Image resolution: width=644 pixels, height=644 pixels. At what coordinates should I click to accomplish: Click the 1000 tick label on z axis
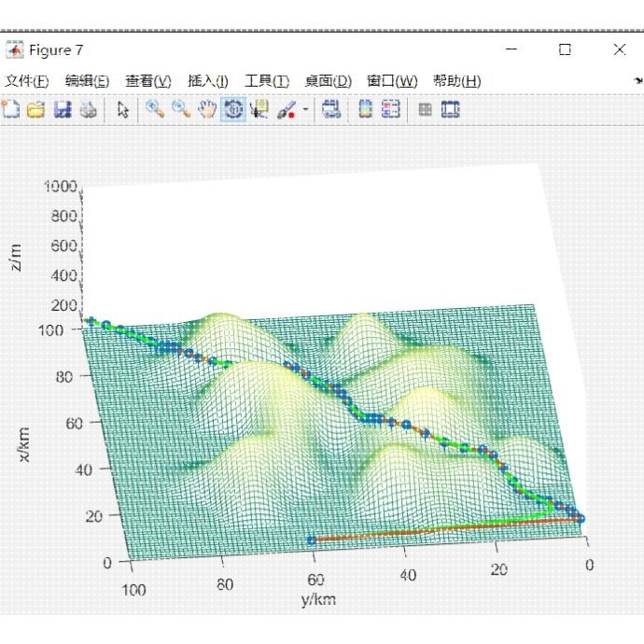(61, 187)
